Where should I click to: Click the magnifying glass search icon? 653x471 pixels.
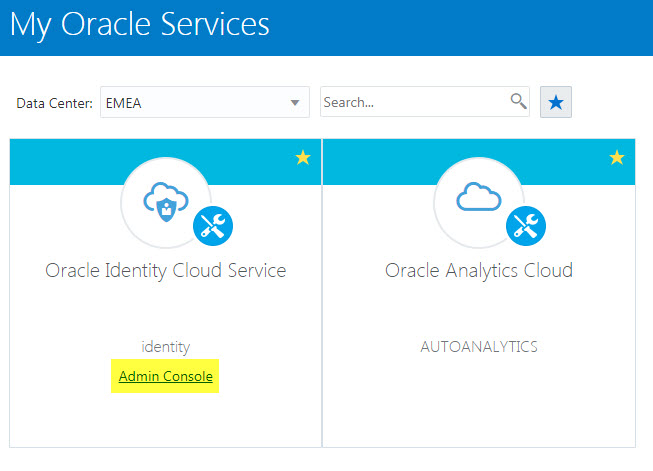[x=518, y=101]
